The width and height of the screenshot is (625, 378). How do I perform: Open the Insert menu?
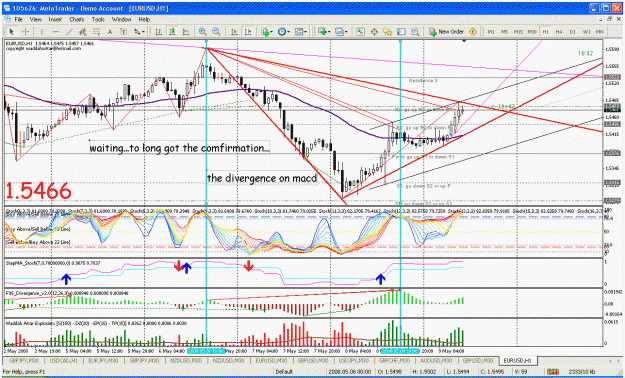pyautogui.click(x=55, y=19)
